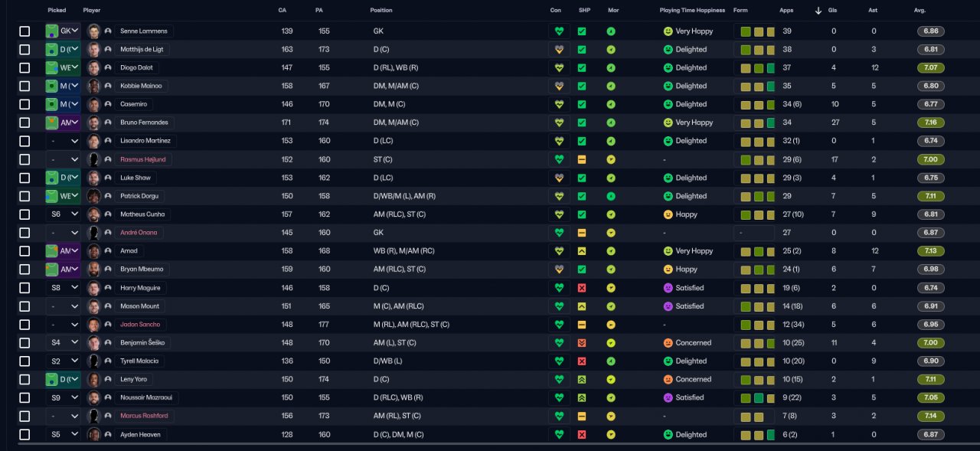Select the checkbox for Kobbie Mainoo
Image resolution: width=980 pixels, height=451 pixels.
[24, 87]
